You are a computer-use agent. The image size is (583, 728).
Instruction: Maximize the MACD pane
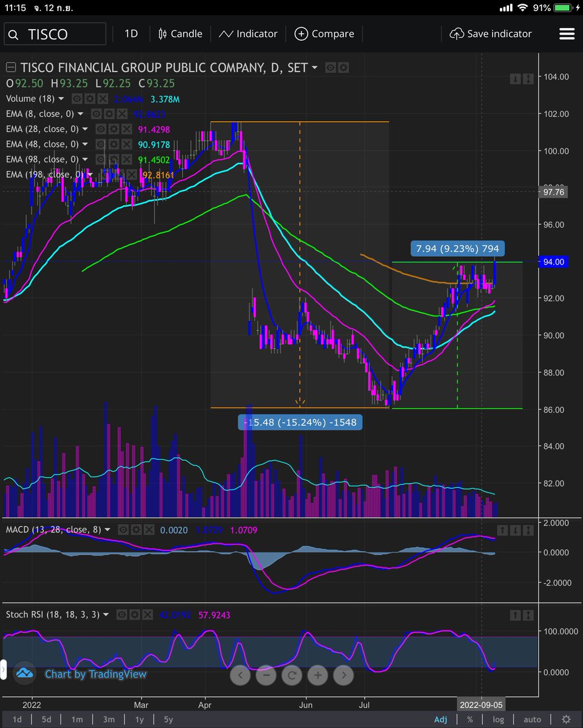(x=528, y=530)
